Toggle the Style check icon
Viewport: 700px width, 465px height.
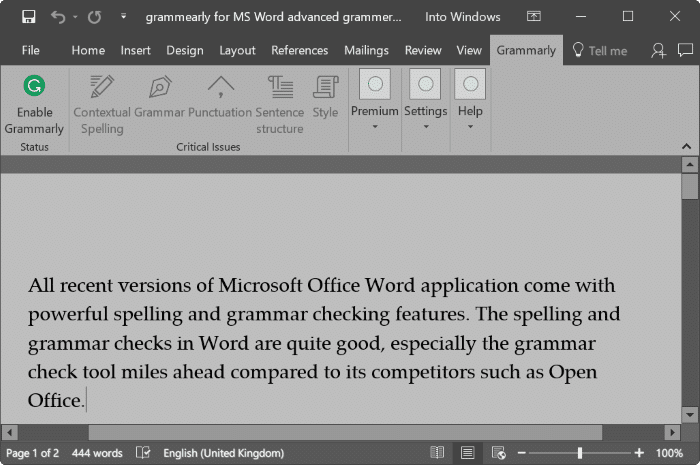(325, 97)
